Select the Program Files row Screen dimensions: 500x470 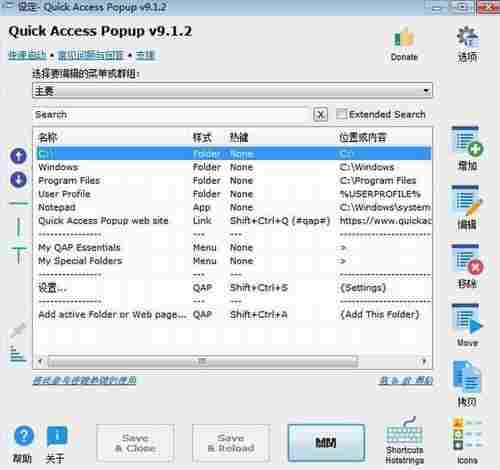click(x=234, y=180)
